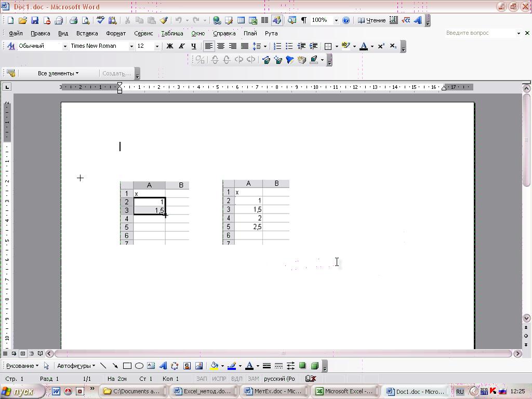Insert a text box from the drawing toolbar
Screen dimensions: 532x399
(x=151, y=366)
